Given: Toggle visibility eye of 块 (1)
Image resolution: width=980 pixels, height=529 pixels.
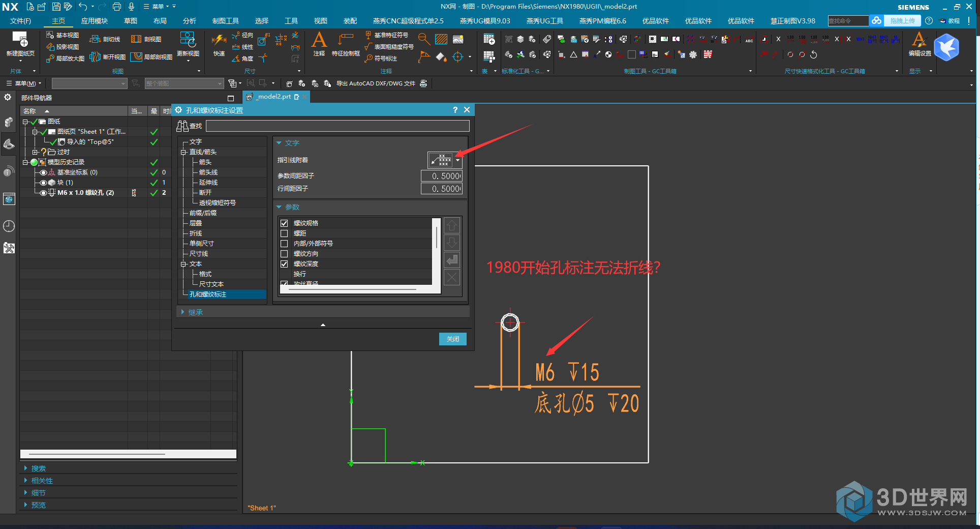Looking at the screenshot, I should point(44,183).
